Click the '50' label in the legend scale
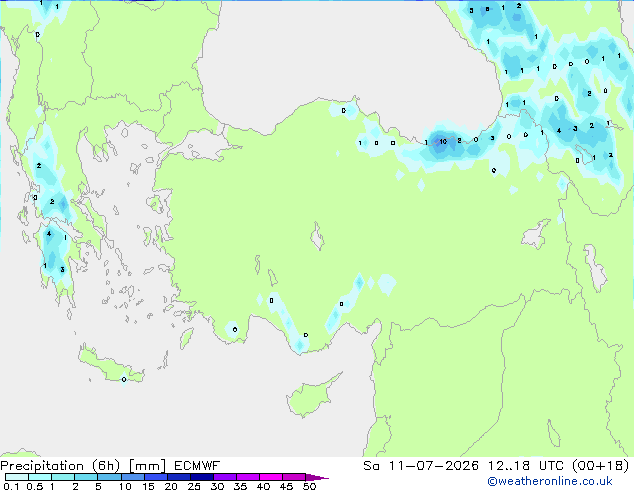 [309, 486]
